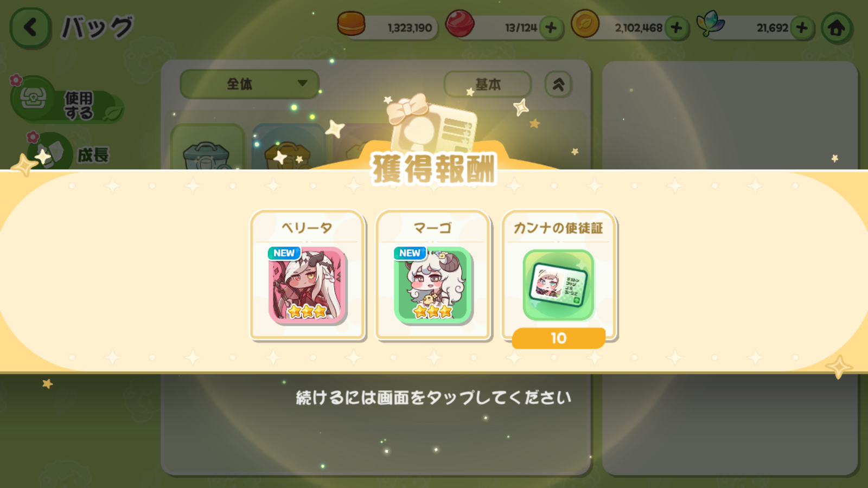The image size is (868, 488).
Task: Add crystal flower currency with plus
Action: (x=802, y=28)
